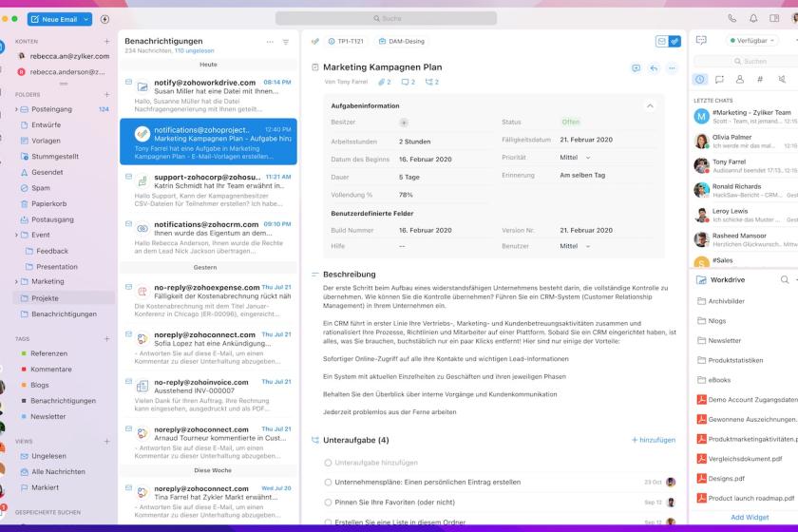
Task: Open email from notify@zohoworkdrive.com
Action: click(209, 95)
